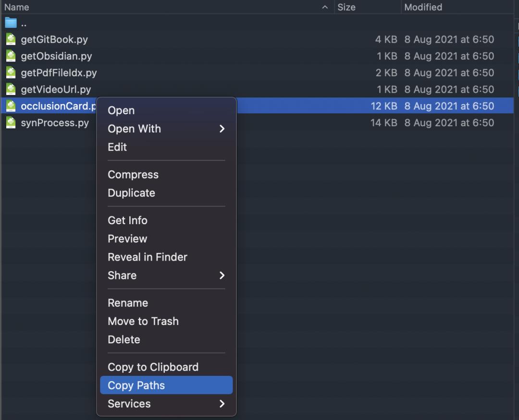Click the getVideoUrl.py file icon
The height and width of the screenshot is (420, 519).
(11, 89)
